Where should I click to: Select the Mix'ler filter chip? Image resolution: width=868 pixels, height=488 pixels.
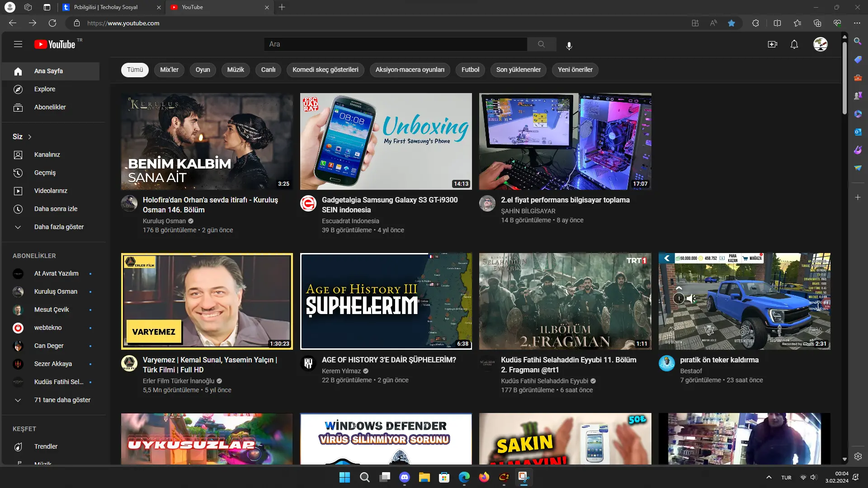point(169,70)
